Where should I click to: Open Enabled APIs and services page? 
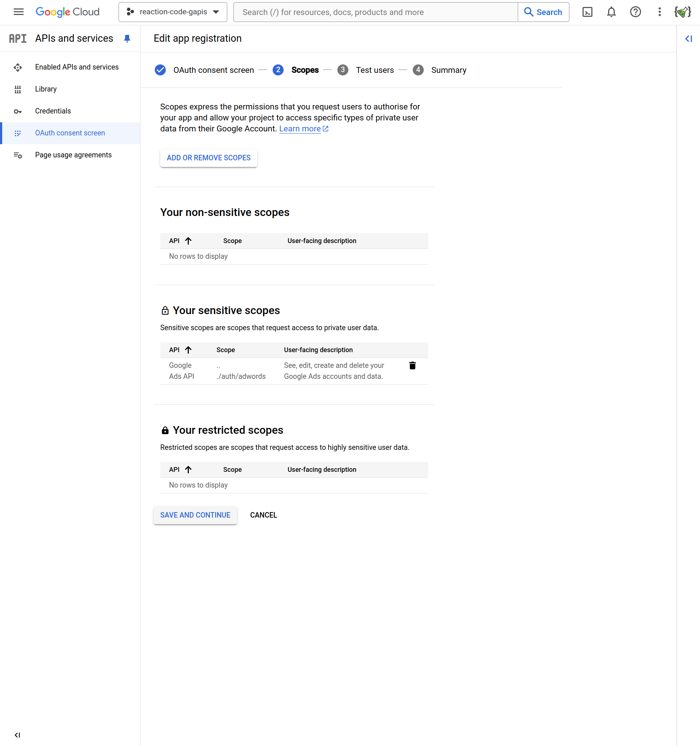pos(76,67)
